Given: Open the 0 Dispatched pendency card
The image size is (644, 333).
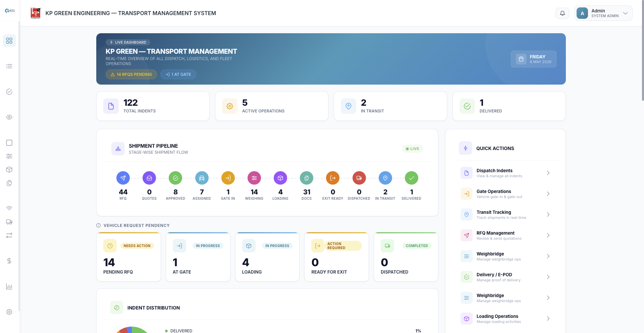Looking at the screenshot, I should (x=406, y=257).
